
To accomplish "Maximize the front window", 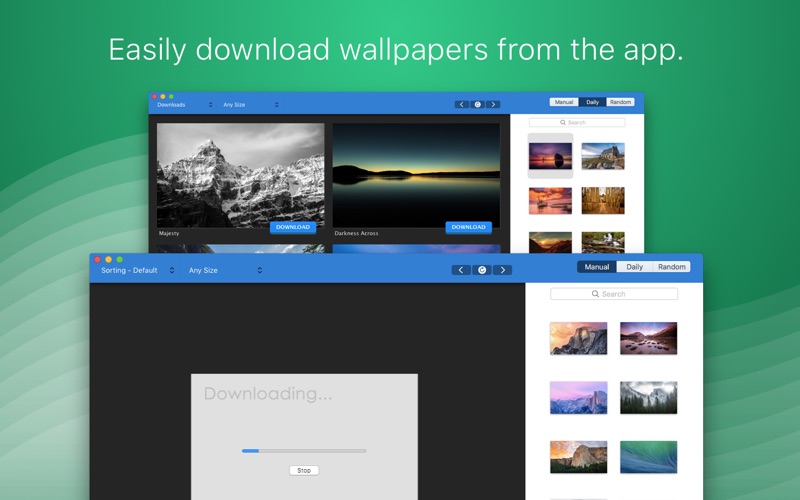I will (119, 259).
